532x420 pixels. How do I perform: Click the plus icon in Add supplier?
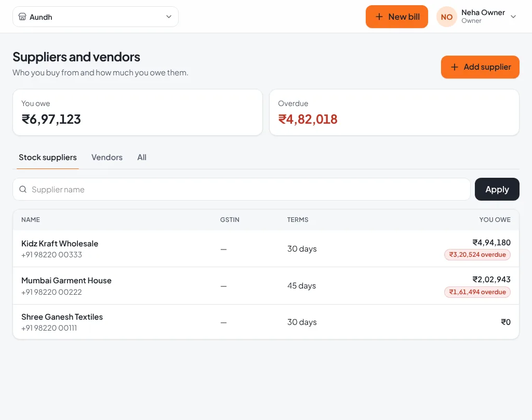pos(454,67)
